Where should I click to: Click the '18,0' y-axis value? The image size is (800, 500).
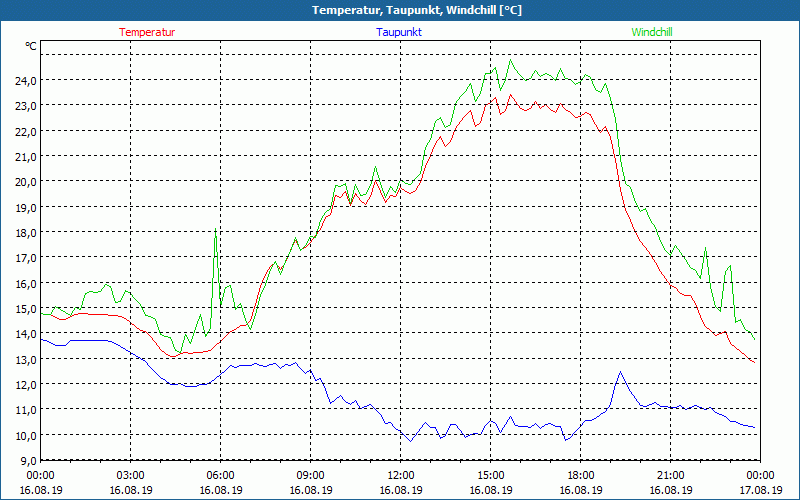pyautogui.click(x=26, y=232)
